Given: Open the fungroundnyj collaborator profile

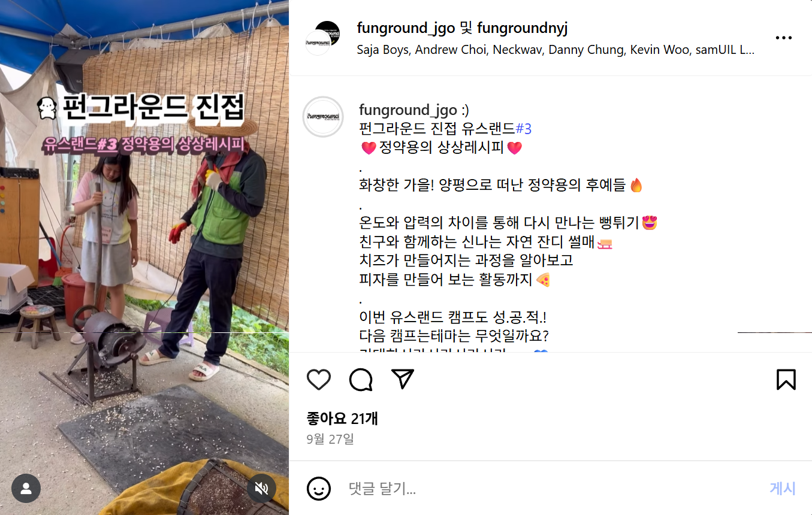Looking at the screenshot, I should pos(522,28).
